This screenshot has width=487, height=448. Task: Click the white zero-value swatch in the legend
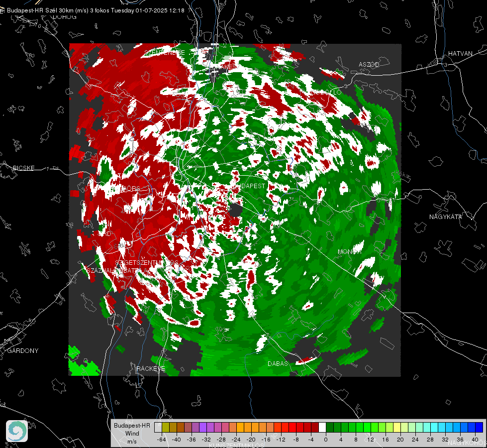click(322, 428)
